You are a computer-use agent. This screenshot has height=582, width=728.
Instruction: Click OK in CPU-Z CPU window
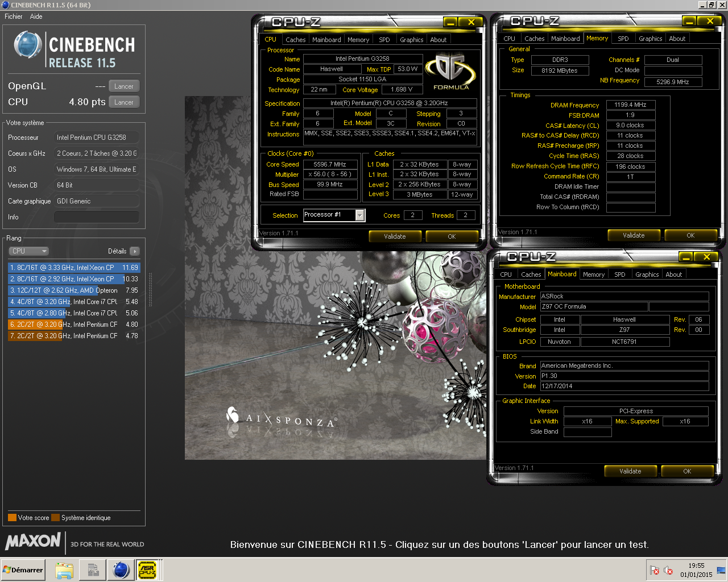[452, 236]
